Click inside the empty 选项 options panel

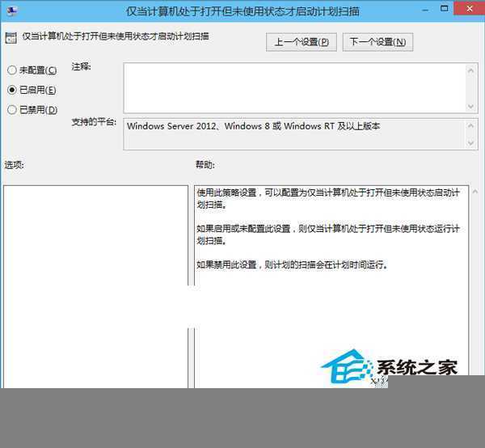point(95,286)
